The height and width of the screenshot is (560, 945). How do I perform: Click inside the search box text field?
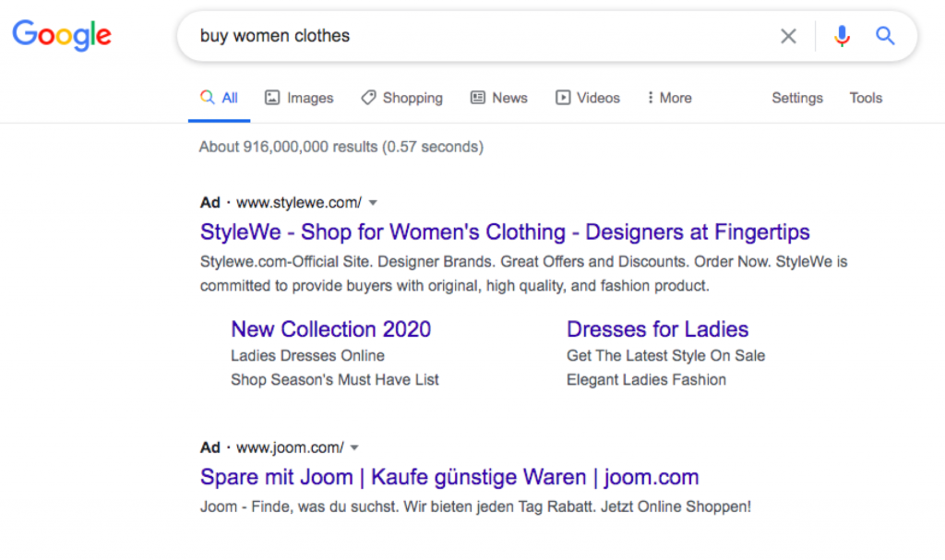pos(461,36)
